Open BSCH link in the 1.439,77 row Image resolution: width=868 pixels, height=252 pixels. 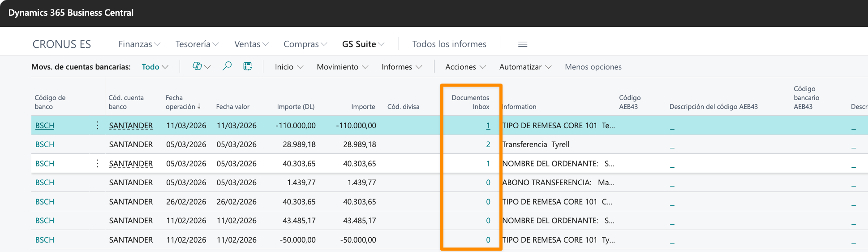[45, 182]
